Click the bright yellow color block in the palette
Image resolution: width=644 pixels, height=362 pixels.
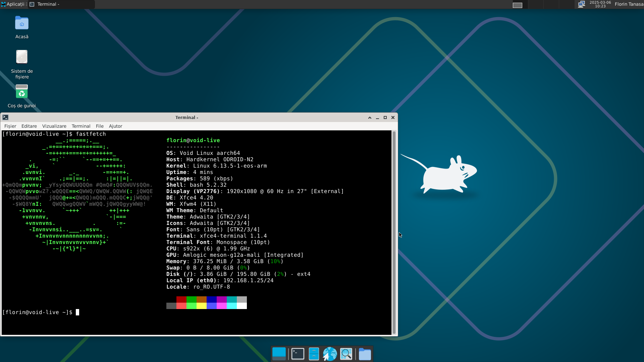[x=202, y=306]
